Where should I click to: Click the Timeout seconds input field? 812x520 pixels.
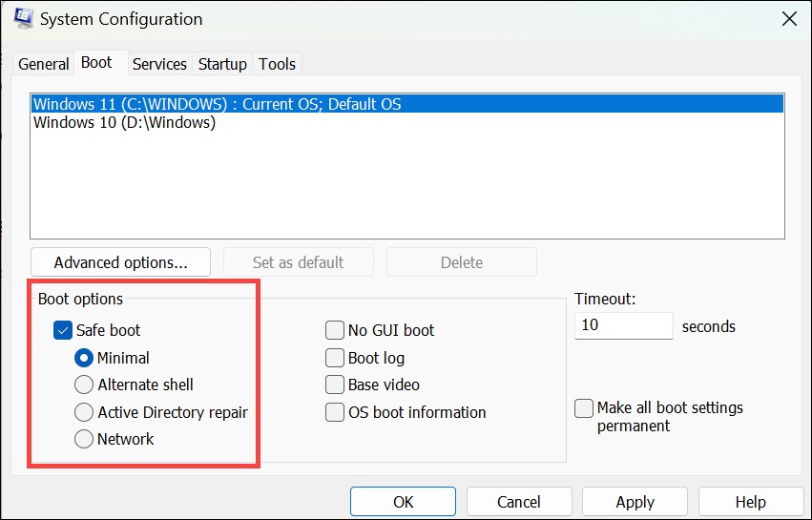(x=624, y=325)
